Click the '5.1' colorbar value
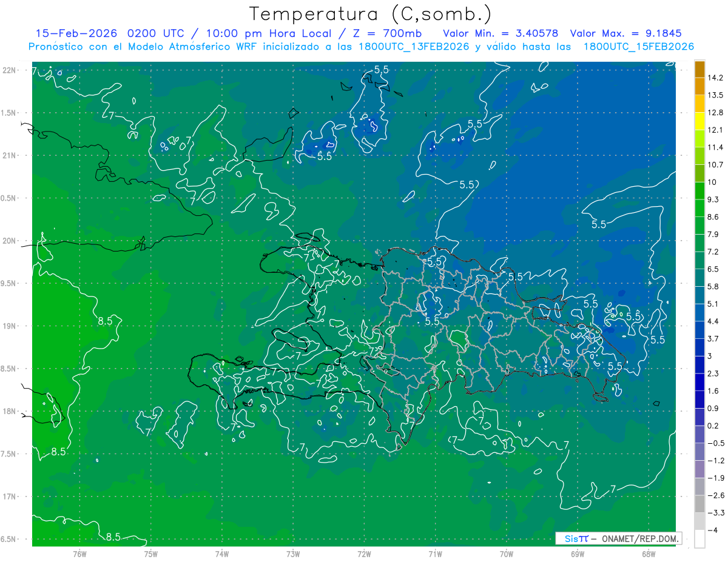The width and height of the screenshot is (728, 562). click(714, 304)
